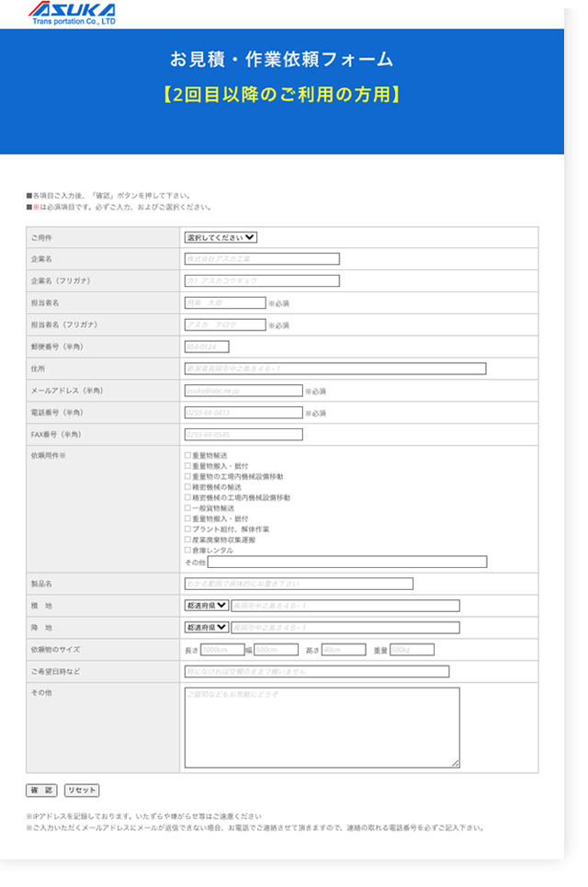Click the 確認 submit button
Viewport: 588px width, 887px height.
point(42,790)
